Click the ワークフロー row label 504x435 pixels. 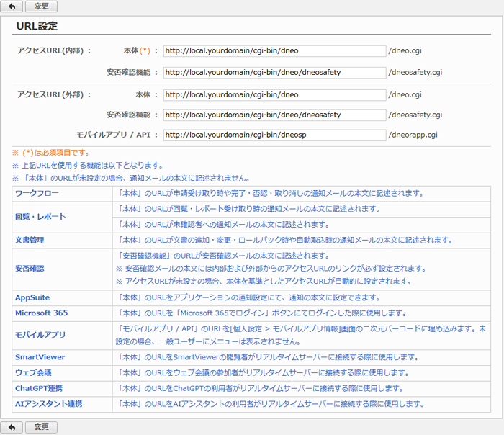tap(37, 194)
